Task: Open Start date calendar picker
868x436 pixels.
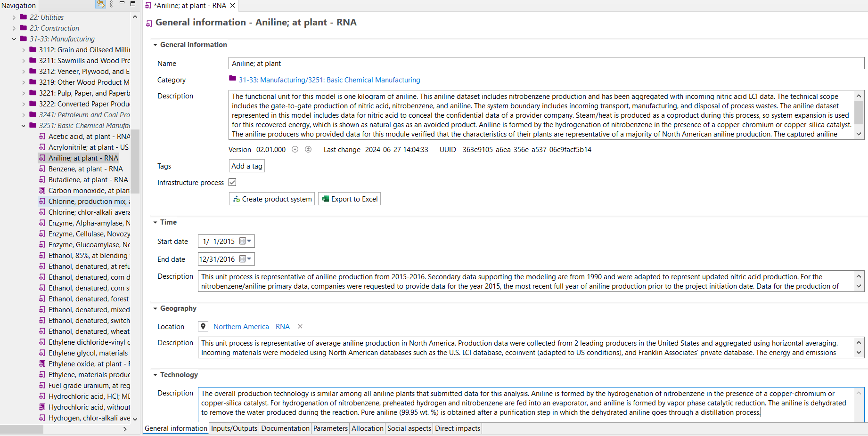Action: tap(245, 241)
